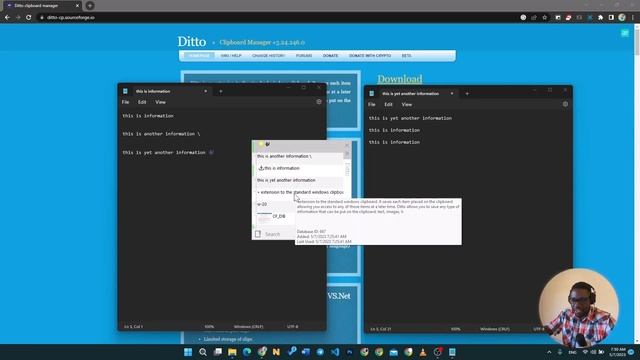
Task: Open Chrome share page icon
Action: click(x=534, y=18)
